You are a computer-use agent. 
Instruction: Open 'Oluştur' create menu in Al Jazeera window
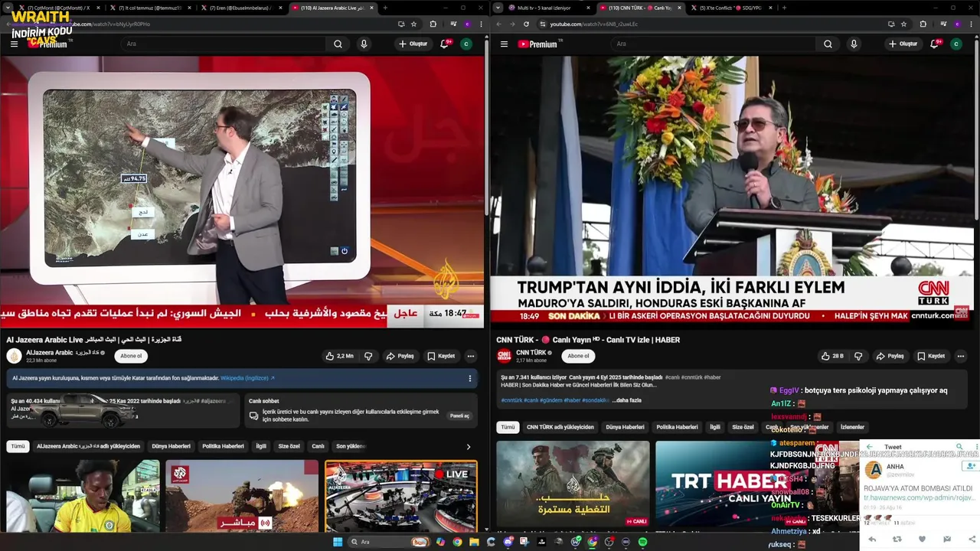click(x=413, y=44)
